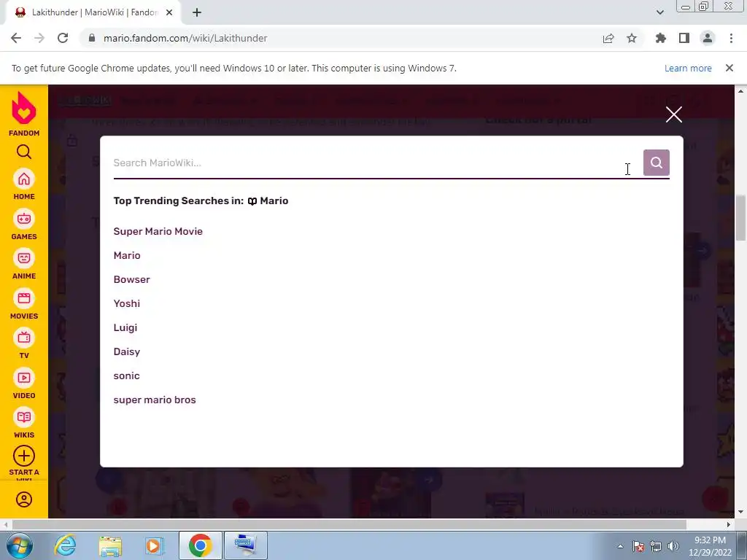
Task: Select trending search sonic
Action: click(126, 376)
